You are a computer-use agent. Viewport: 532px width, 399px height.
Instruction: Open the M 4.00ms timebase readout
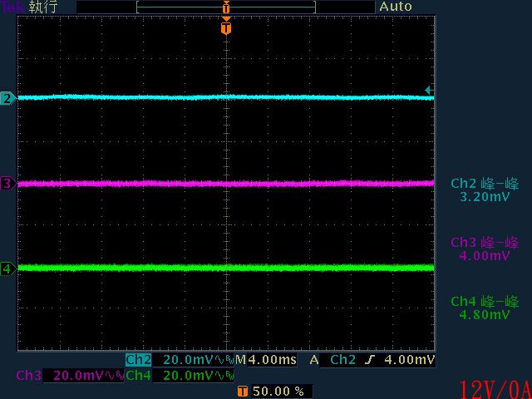[x=266, y=361]
